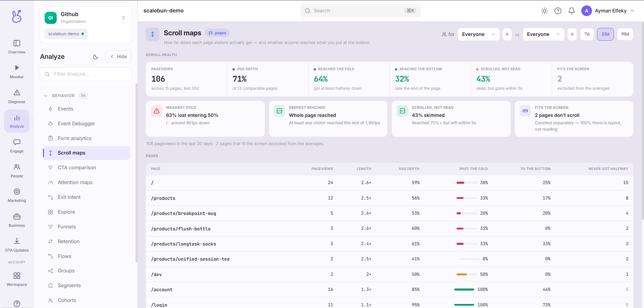Open Groups
Viewport: 644px width, 308px height.
click(x=87, y=271)
